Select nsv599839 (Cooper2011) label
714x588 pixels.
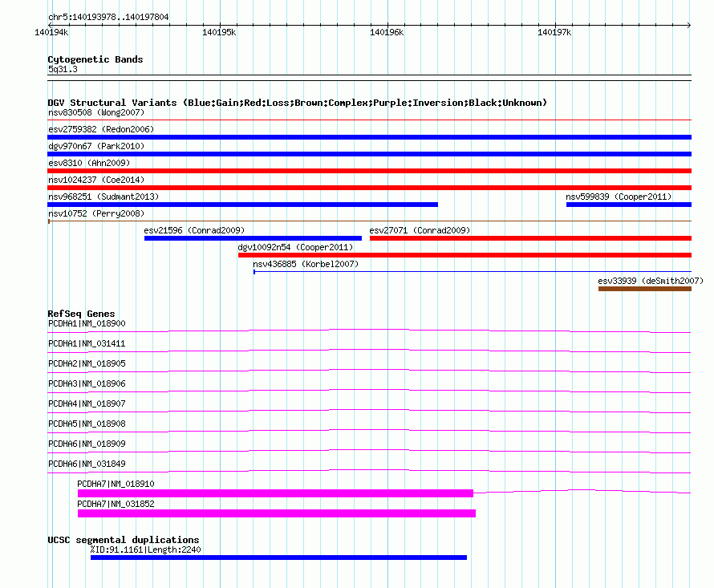(619, 197)
